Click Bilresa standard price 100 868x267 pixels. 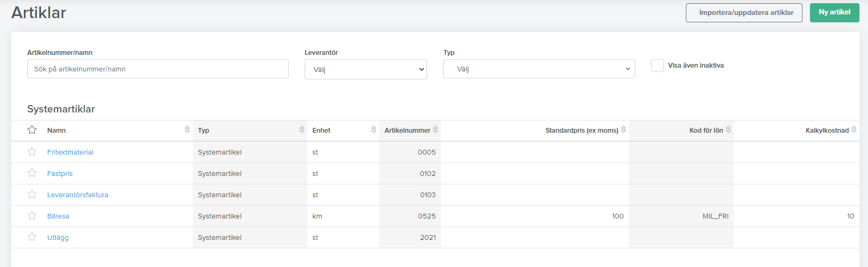coord(618,216)
